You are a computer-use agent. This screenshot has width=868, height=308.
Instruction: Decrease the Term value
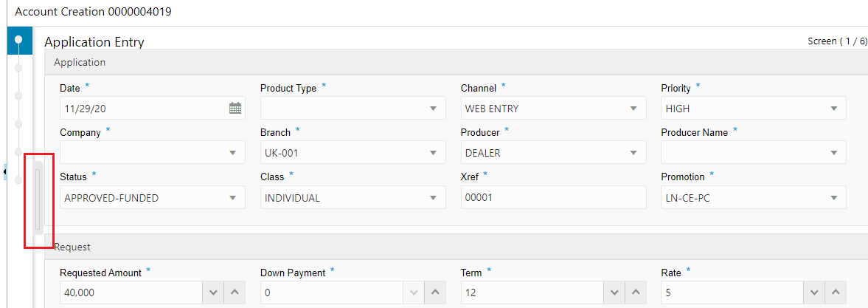[614, 292]
